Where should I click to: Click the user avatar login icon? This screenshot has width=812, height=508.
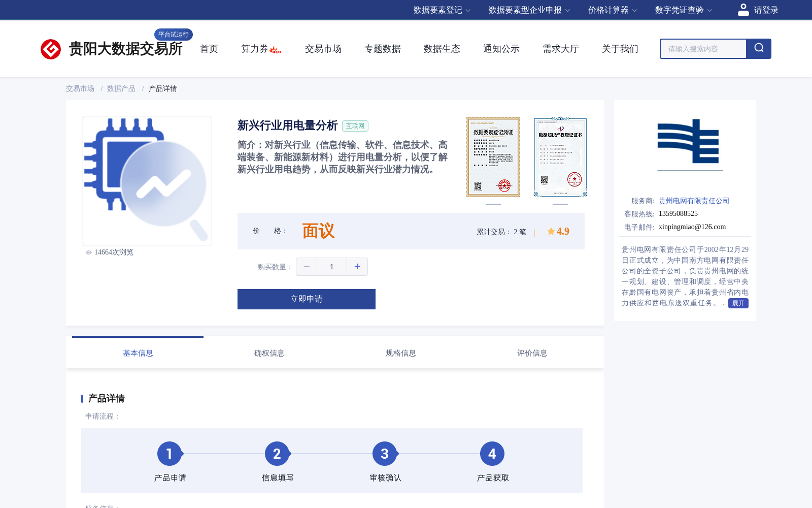tap(743, 10)
